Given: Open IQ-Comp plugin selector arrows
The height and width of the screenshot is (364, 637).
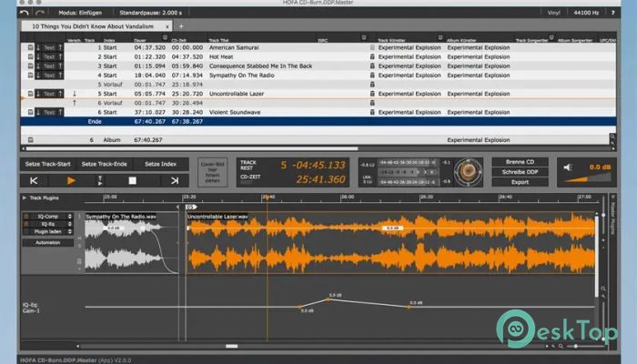Looking at the screenshot, I should [70, 217].
